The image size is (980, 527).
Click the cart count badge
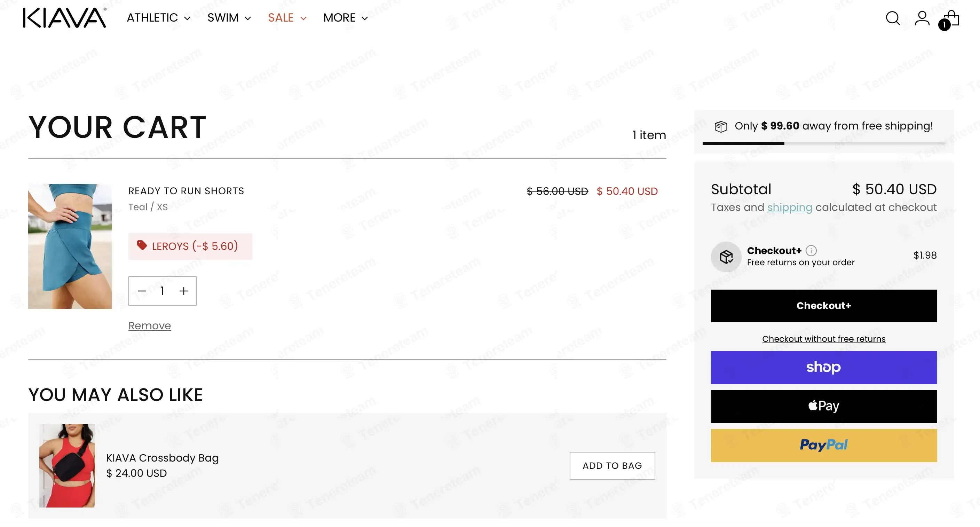click(x=944, y=25)
